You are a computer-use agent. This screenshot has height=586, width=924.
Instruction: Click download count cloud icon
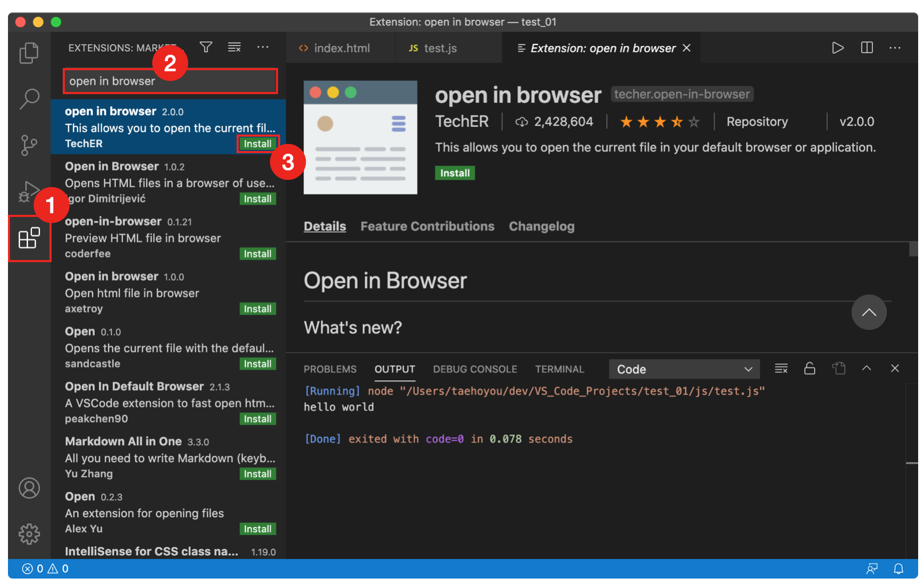522,122
